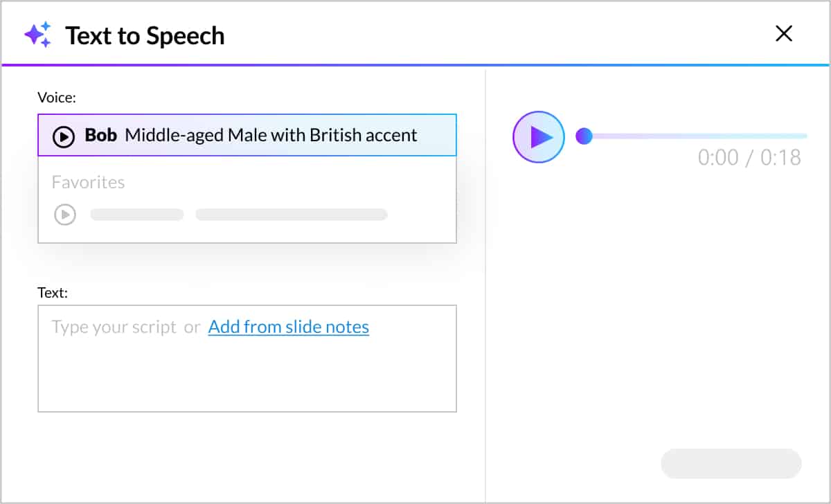
Task: Click the play triangle in Bob's voice row
Action: point(64,135)
